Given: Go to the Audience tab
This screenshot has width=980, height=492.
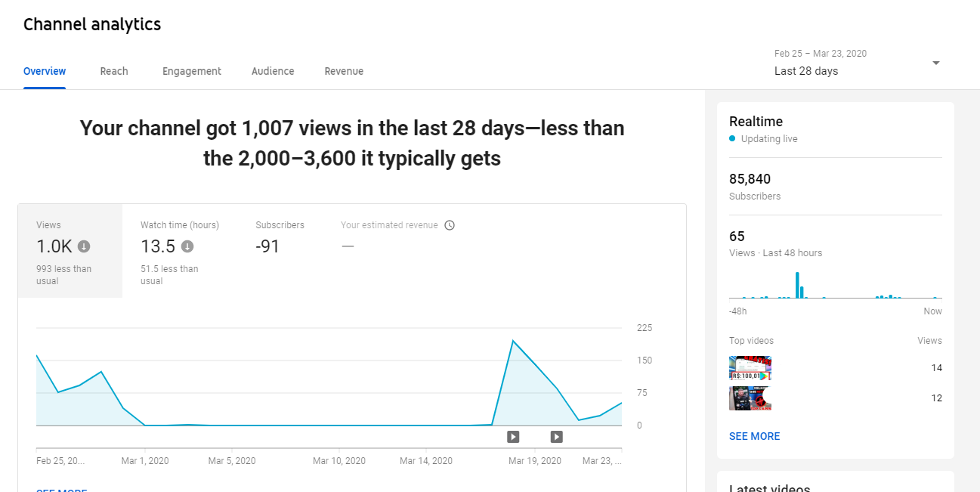Looking at the screenshot, I should [x=273, y=71].
